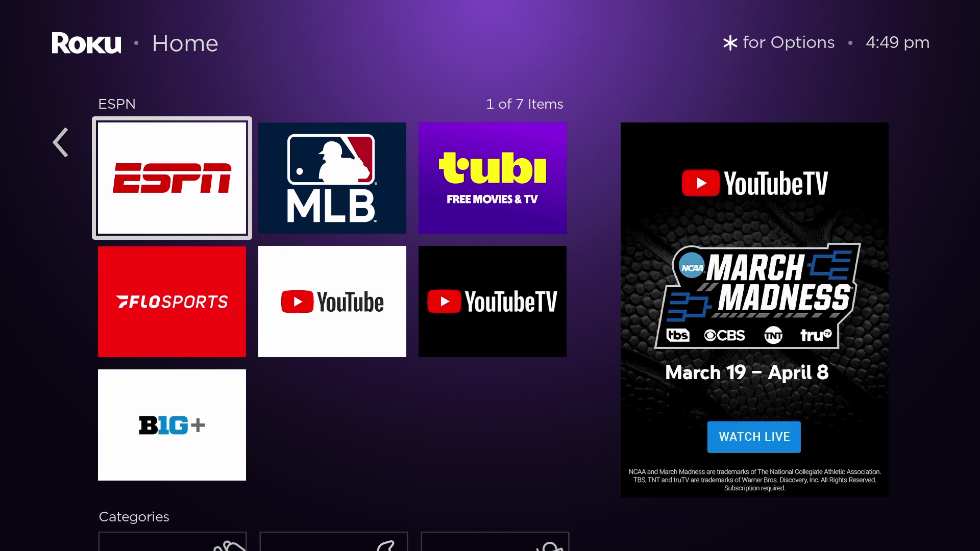980x551 pixels.
Task: Click the 4:49 pm clock
Action: [x=898, y=42]
